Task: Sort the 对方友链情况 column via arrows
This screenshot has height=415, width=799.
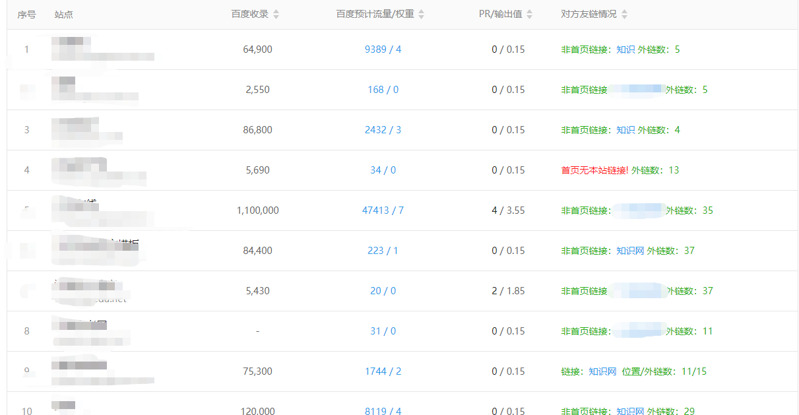Action: [x=625, y=15]
